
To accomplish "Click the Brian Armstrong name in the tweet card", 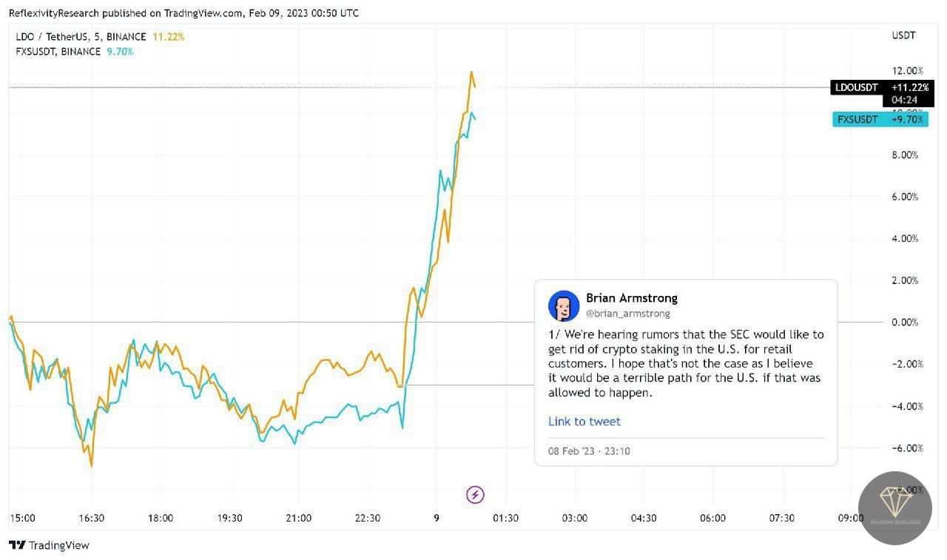I will pyautogui.click(x=631, y=298).
